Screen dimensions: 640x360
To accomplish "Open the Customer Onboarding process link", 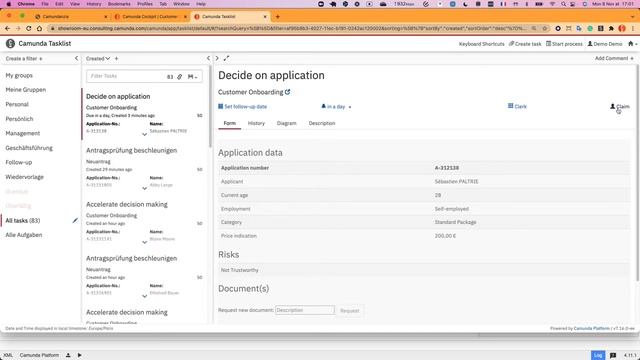I will (254, 92).
